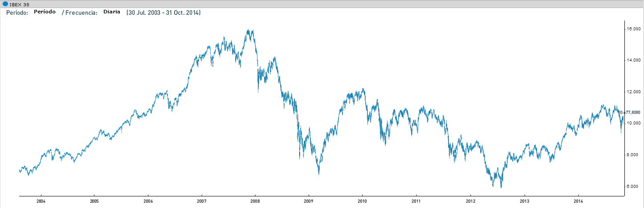
Task: Click the Período: field label
Action: (17, 12)
